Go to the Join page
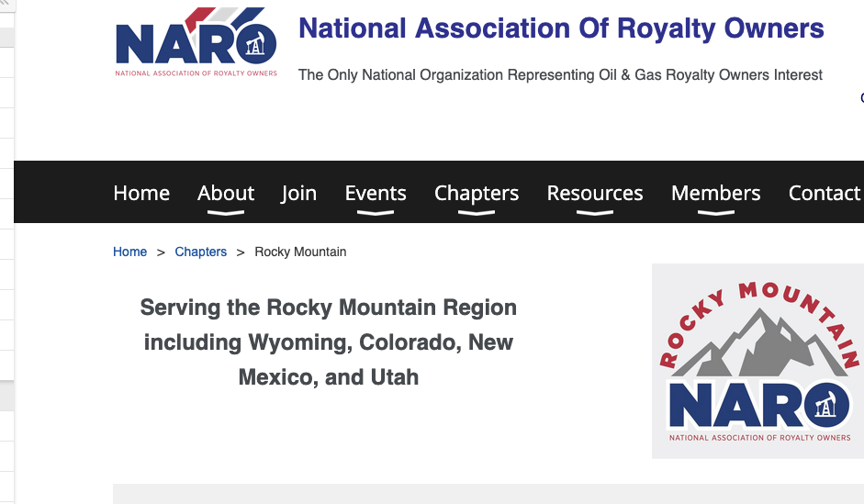The width and height of the screenshot is (864, 504). (x=299, y=194)
